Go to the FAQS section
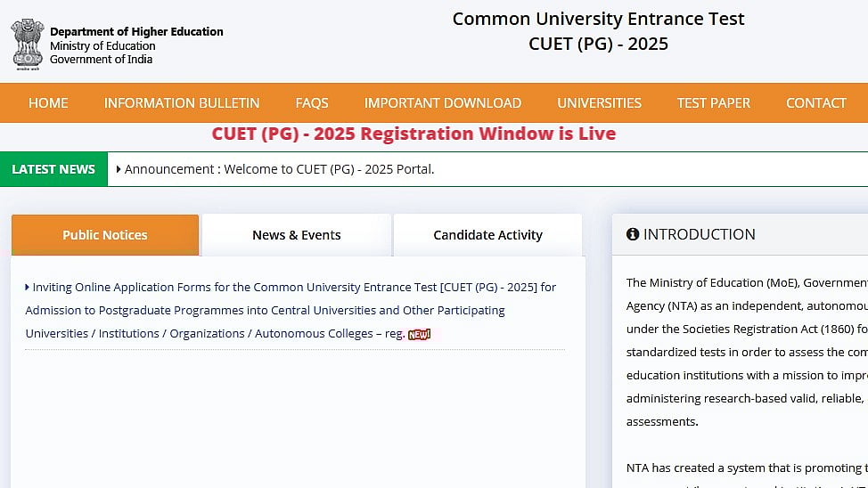This screenshot has height=488, width=868. 312,103
